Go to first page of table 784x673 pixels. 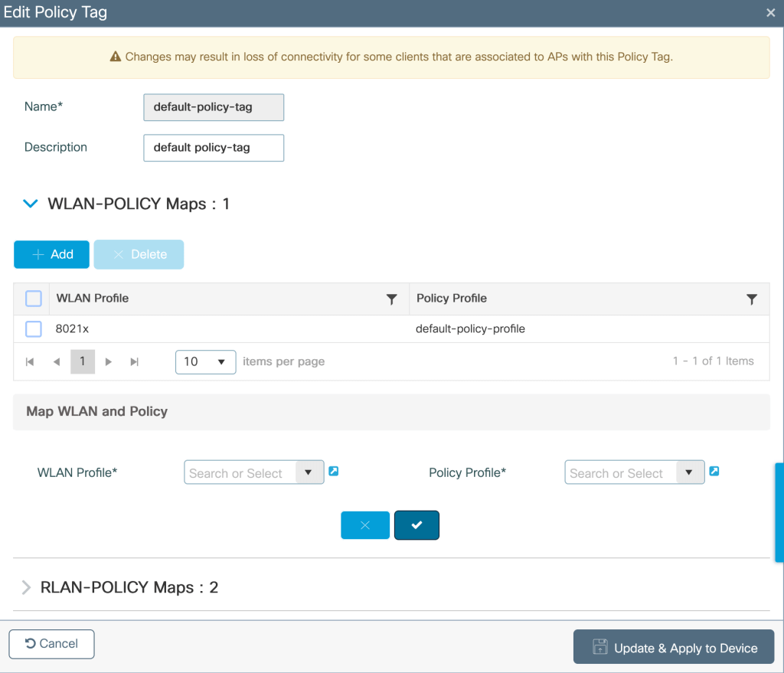[31, 361]
